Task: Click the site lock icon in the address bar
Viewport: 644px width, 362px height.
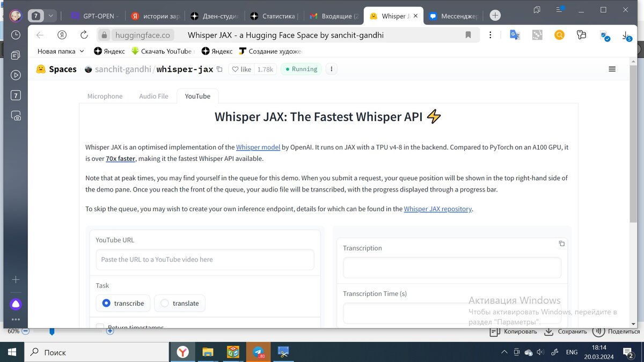Action: [105, 35]
